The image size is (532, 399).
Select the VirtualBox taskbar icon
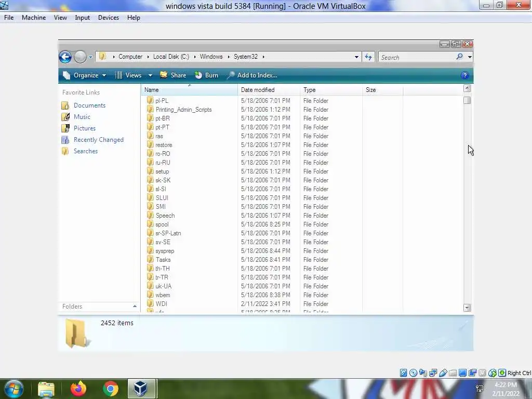point(141,389)
